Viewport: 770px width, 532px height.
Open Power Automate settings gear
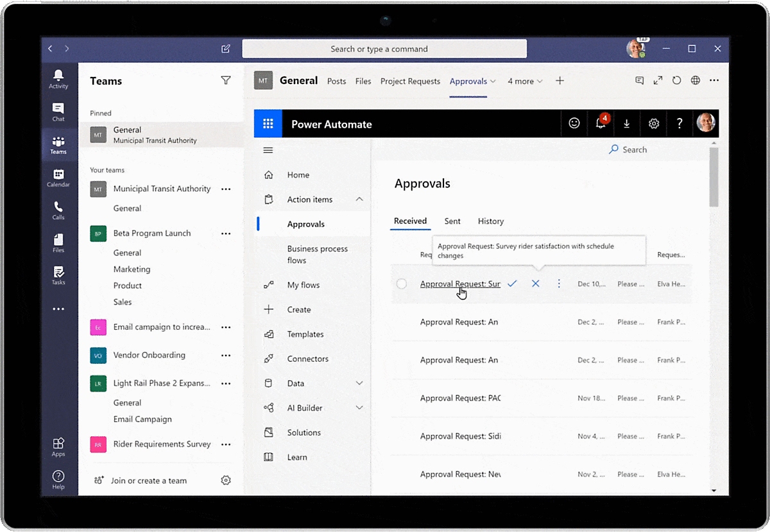click(654, 124)
